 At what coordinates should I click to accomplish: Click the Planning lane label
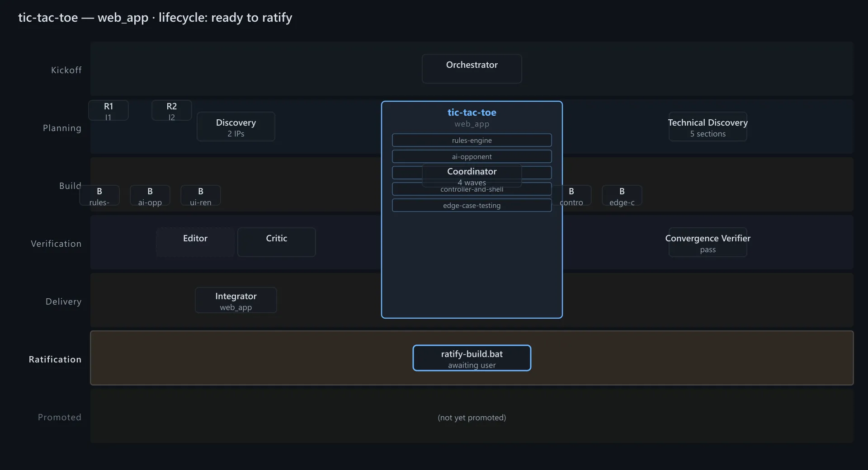[x=62, y=128]
